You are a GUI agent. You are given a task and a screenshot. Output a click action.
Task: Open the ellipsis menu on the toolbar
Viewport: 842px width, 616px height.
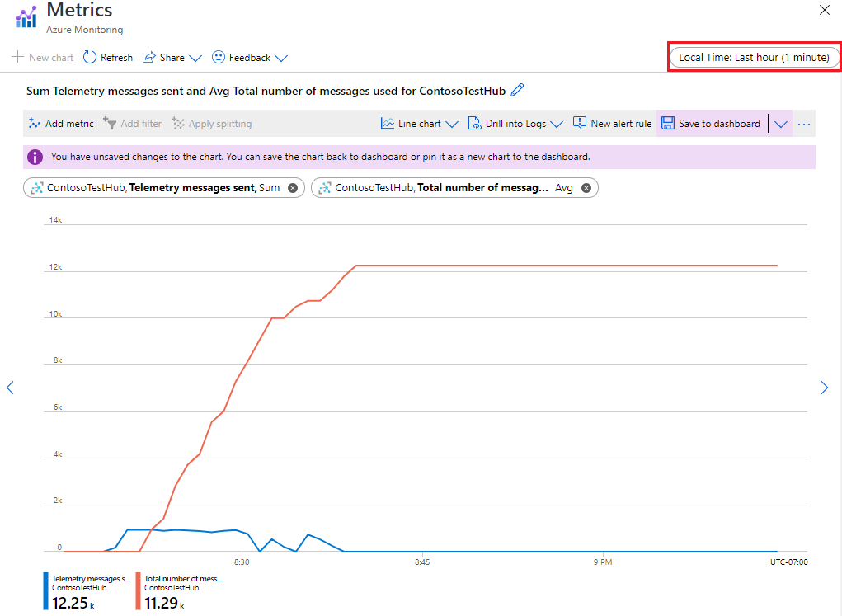803,123
